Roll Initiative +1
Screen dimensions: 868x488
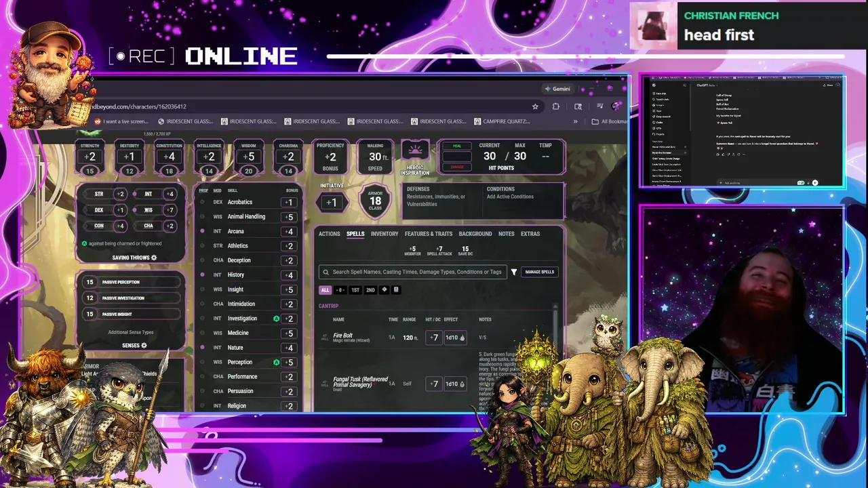pos(332,202)
